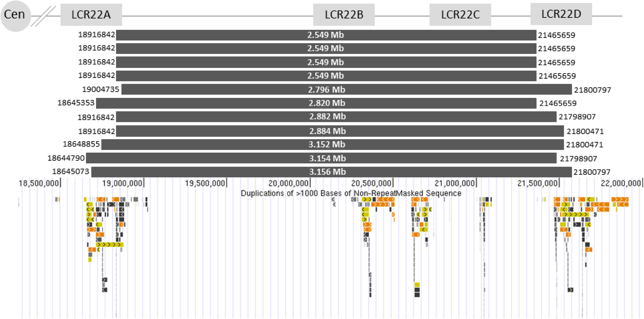
Task: Click the LCR22D region block
Action: tap(561, 14)
